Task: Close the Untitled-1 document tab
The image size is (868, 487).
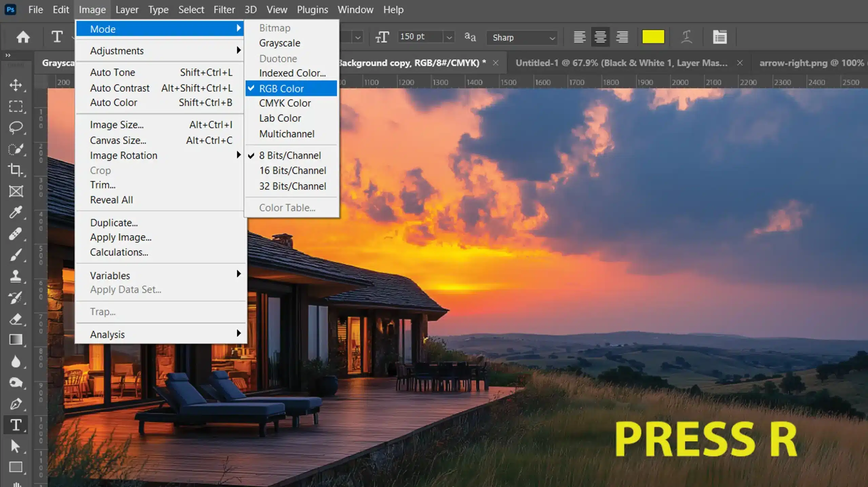Action: [740, 63]
